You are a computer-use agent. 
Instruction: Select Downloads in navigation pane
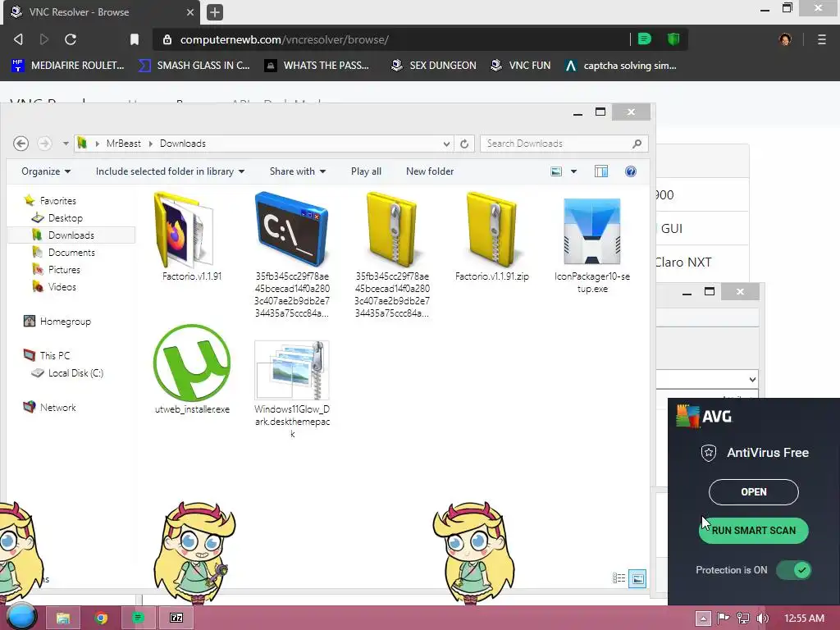click(x=71, y=235)
